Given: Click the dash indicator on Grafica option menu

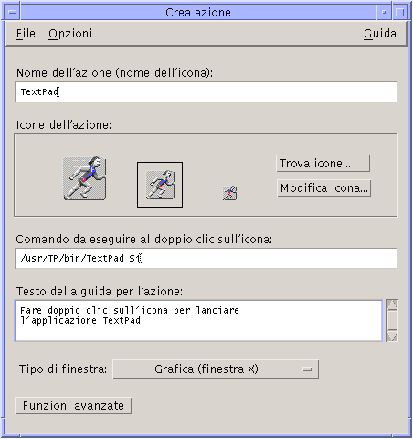Looking at the screenshot, I should [x=307, y=369].
